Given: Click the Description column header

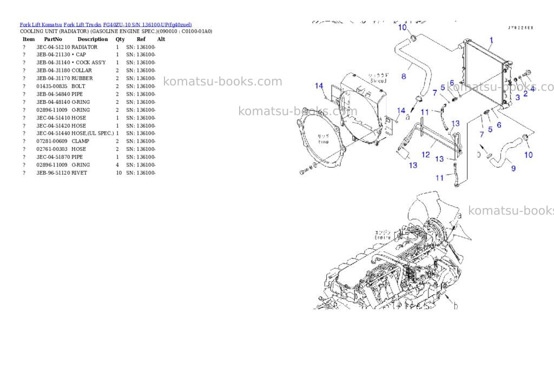Looking at the screenshot, I should (x=93, y=39).
